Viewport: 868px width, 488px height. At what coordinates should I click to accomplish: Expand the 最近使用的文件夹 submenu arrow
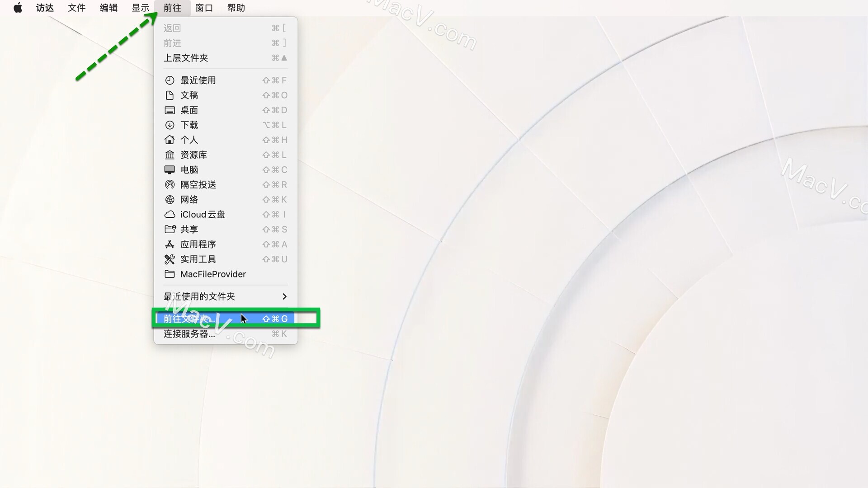(x=284, y=296)
